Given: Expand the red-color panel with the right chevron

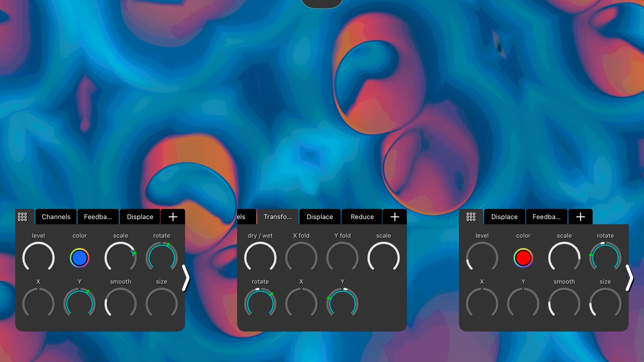Looking at the screenshot, I should [x=629, y=278].
